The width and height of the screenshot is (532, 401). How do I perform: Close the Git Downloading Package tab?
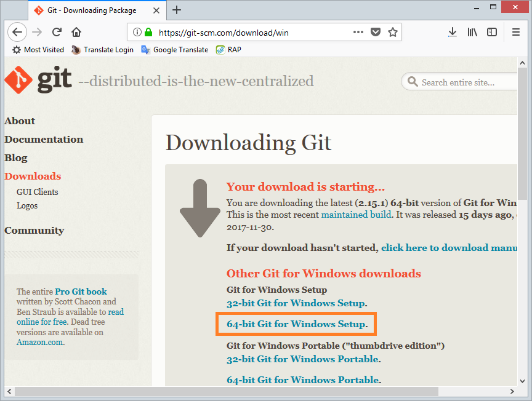point(156,10)
